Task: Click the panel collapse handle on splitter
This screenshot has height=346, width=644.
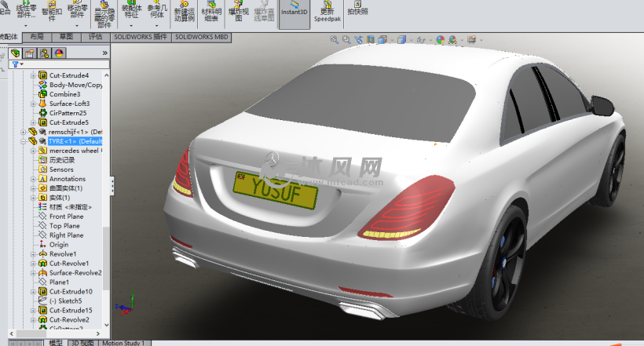Action: (x=112, y=187)
